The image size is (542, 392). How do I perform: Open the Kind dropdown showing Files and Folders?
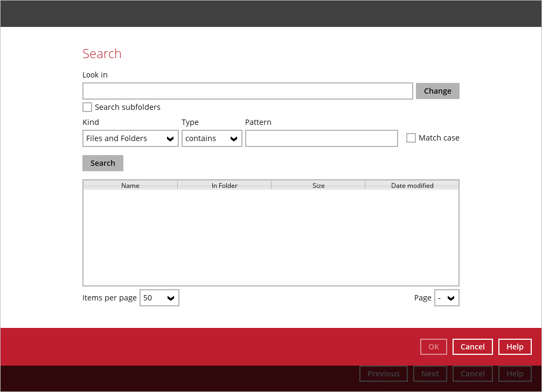pos(130,138)
